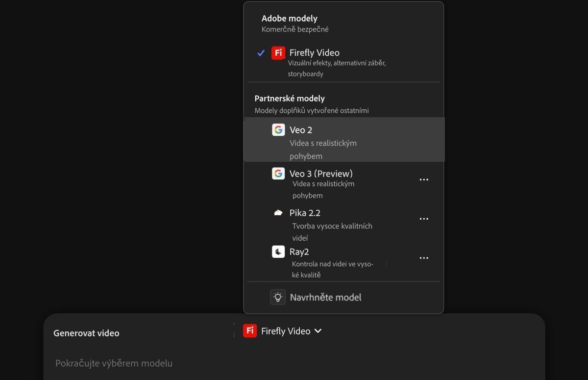
Task: Click the Pika cloud icon
Action: 278,212
